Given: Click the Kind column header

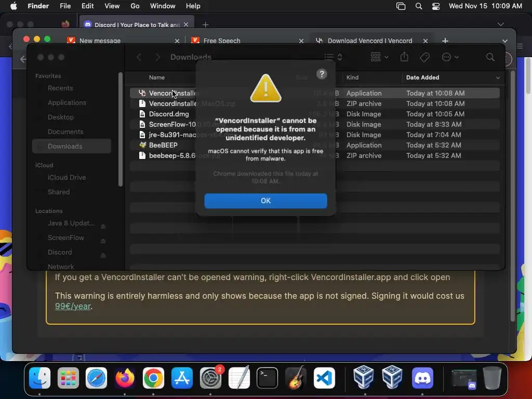Looking at the screenshot, I should [352, 77].
